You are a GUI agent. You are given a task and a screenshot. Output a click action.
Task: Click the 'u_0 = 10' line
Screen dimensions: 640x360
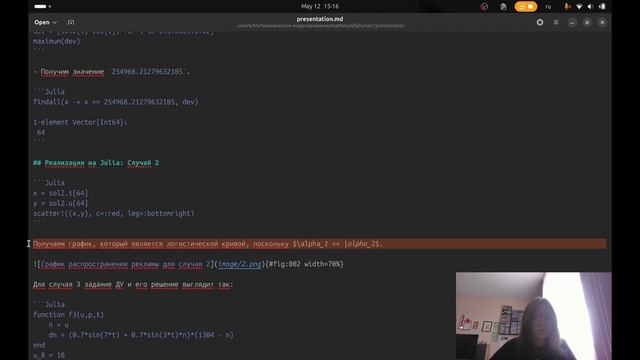click(49, 355)
